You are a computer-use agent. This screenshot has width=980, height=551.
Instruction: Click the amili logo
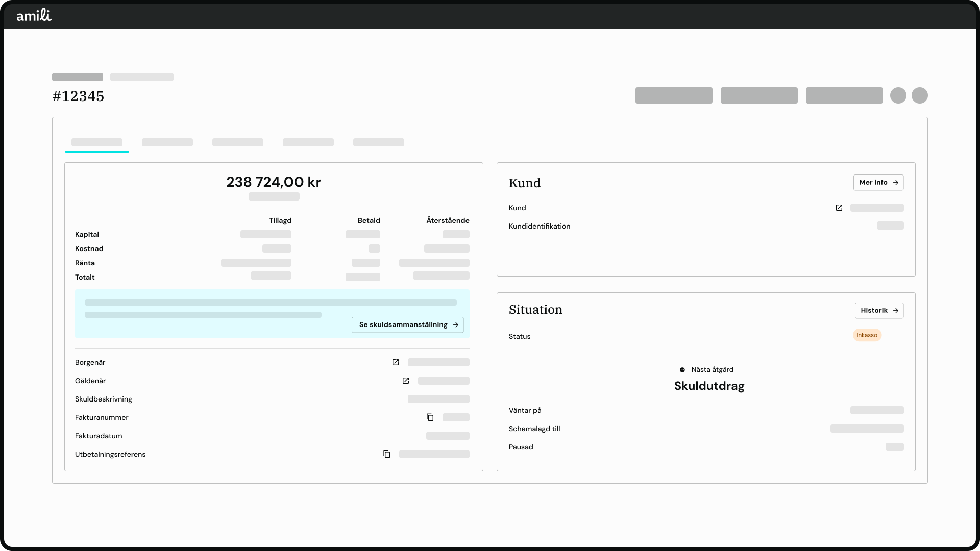(34, 15)
